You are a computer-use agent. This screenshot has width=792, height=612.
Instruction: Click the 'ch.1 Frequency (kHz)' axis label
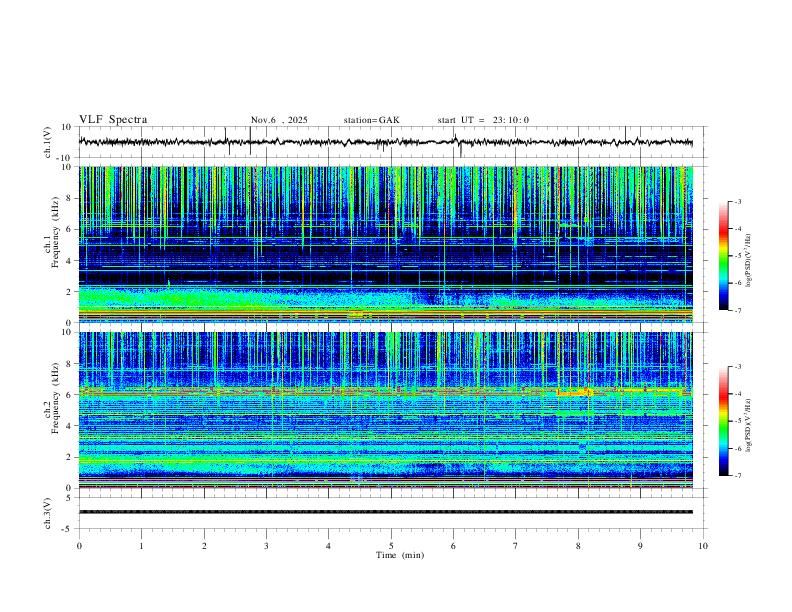52,231
